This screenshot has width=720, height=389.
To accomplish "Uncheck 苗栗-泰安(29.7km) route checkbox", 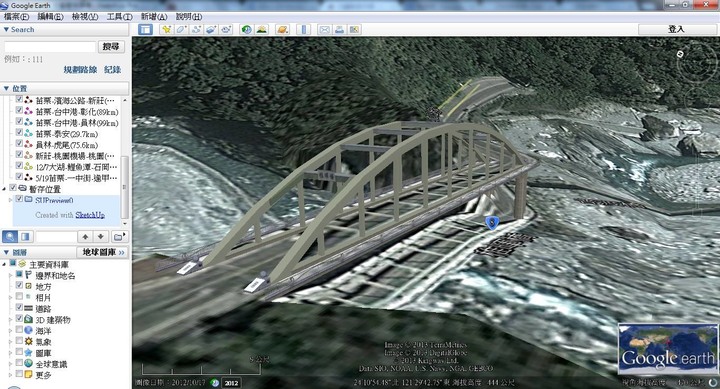I will [19, 132].
